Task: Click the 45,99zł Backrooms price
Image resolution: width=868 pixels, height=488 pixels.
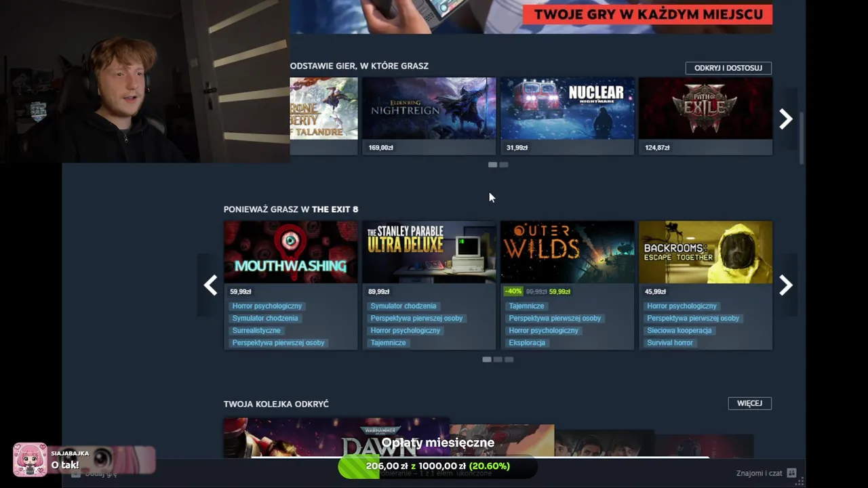Action: click(x=655, y=292)
